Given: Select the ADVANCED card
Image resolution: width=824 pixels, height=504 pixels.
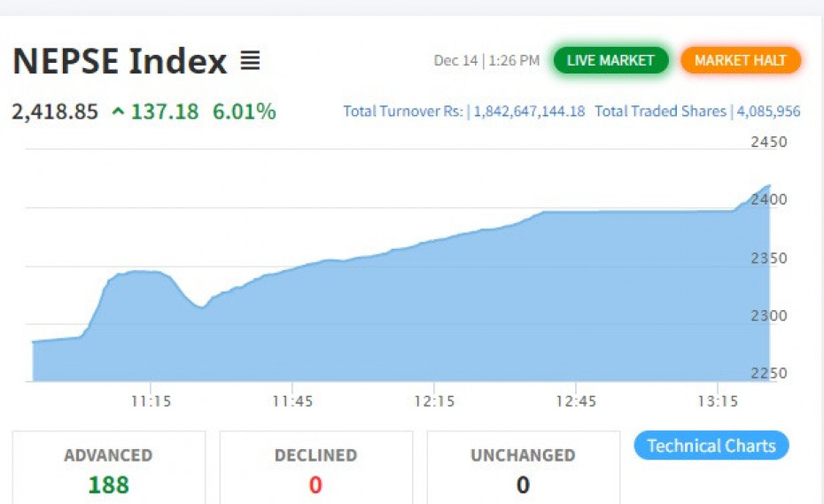Looking at the screenshot, I should point(109,468).
